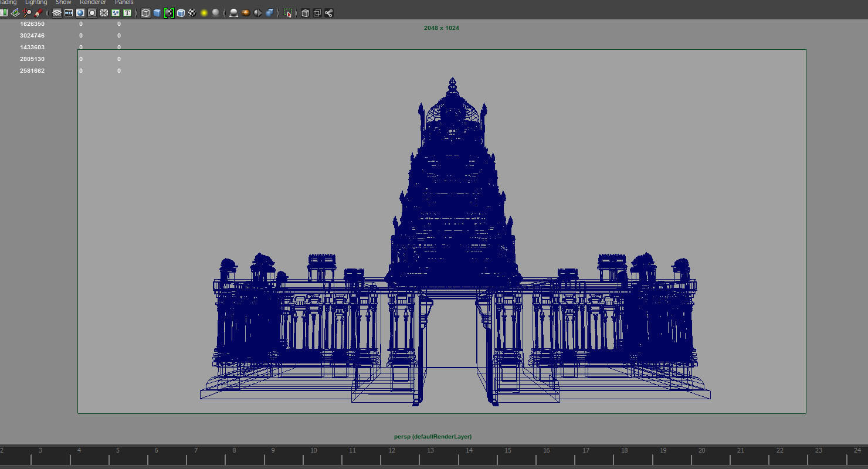Activate the 2D pan/zoom tool
Screen dimensions: 868x469
(26, 13)
